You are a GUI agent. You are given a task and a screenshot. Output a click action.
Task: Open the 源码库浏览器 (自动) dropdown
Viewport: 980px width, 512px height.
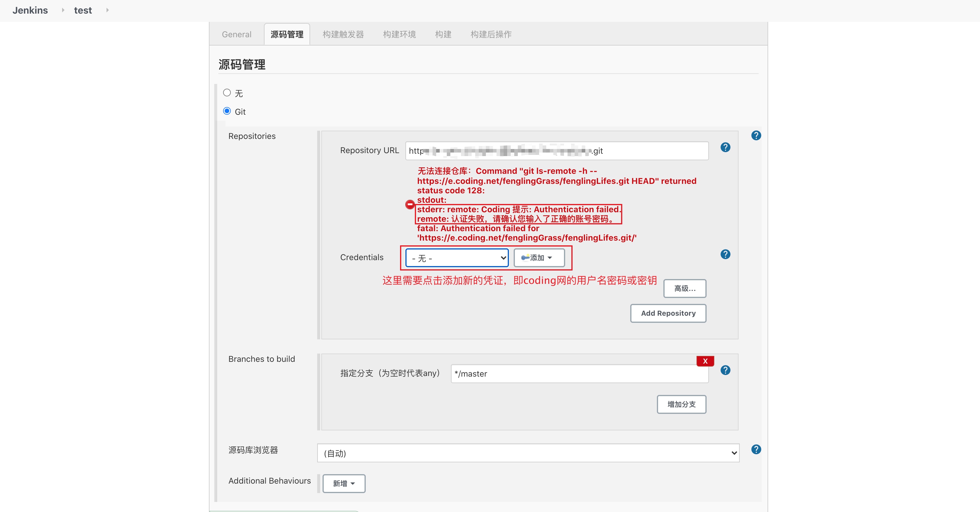coord(528,453)
